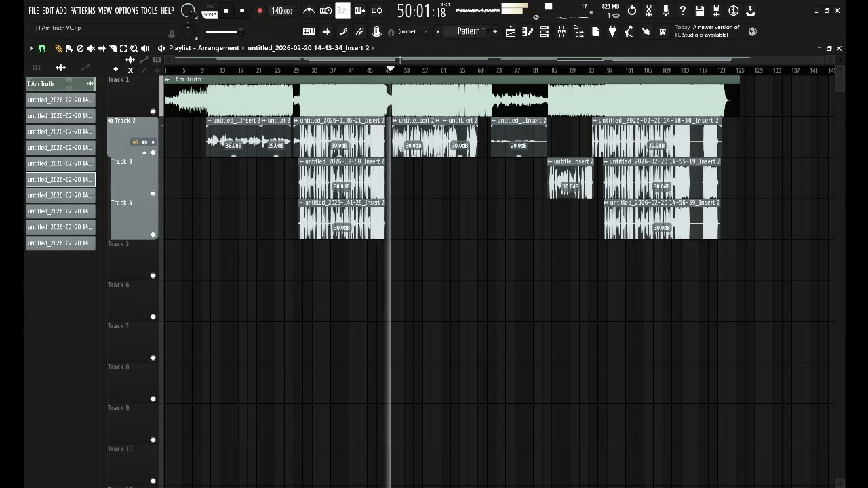Open the EDIT menu
Image resolution: width=868 pixels, height=488 pixels.
[47, 11]
